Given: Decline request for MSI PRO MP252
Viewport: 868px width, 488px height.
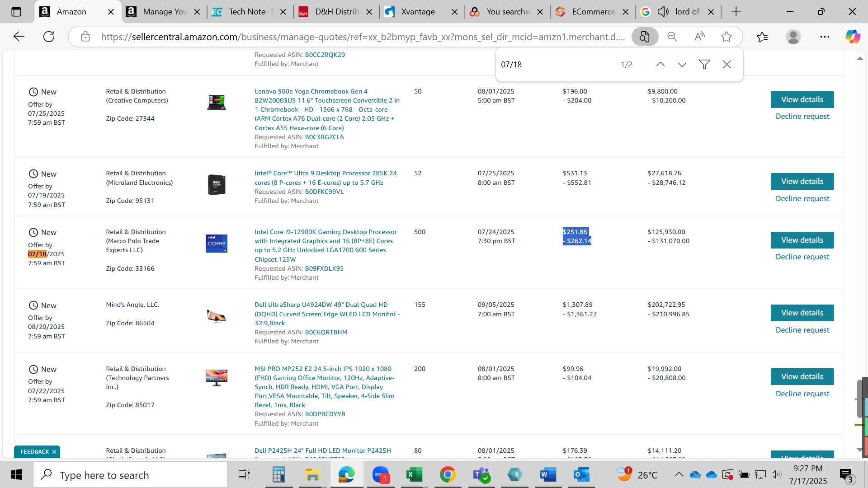Looking at the screenshot, I should click(802, 394).
